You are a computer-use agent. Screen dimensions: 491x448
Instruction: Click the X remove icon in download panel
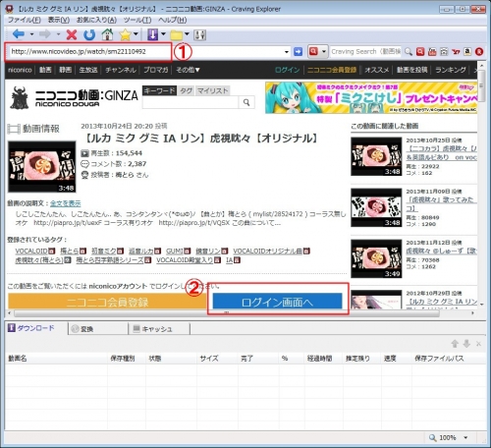coord(478,344)
